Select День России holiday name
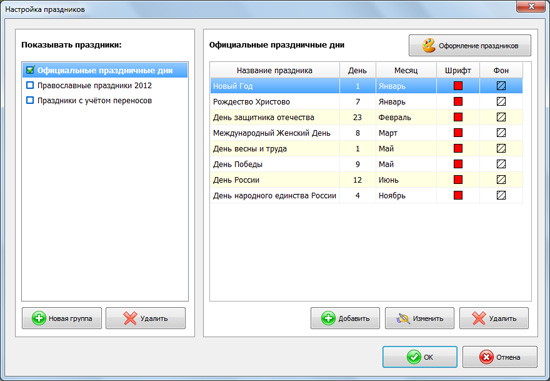This screenshot has width=550, height=381. pos(236,180)
